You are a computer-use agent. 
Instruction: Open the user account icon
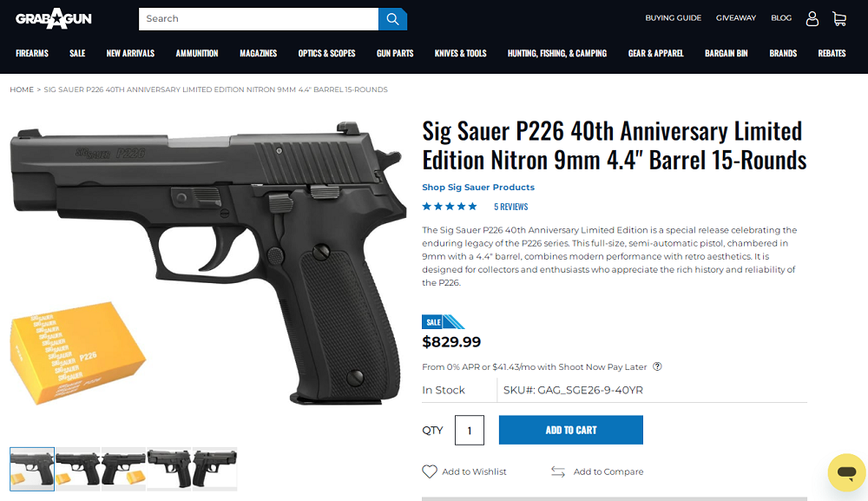pyautogui.click(x=812, y=19)
